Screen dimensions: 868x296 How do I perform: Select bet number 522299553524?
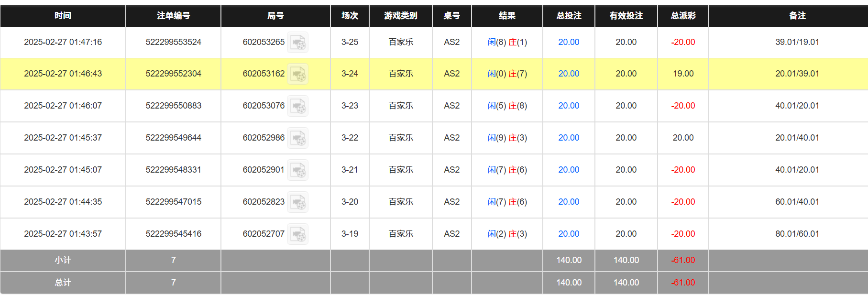point(173,42)
